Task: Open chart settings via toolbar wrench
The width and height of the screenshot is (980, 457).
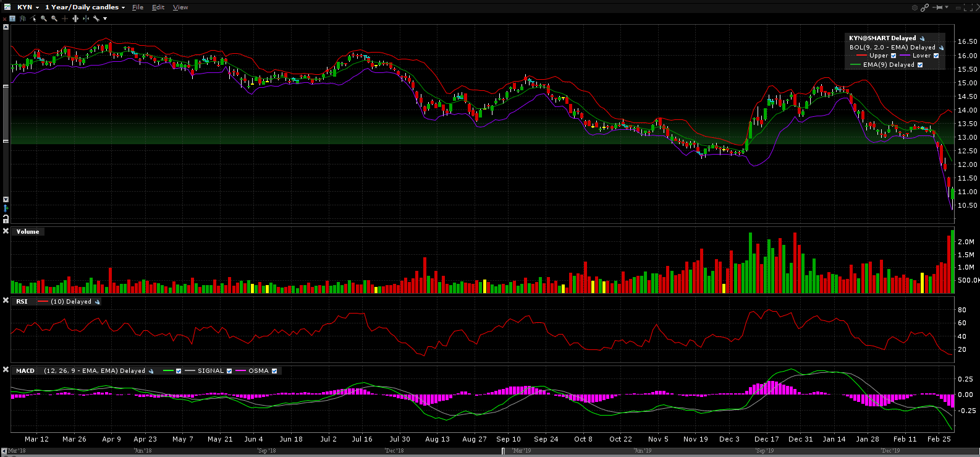Action: [x=96, y=19]
